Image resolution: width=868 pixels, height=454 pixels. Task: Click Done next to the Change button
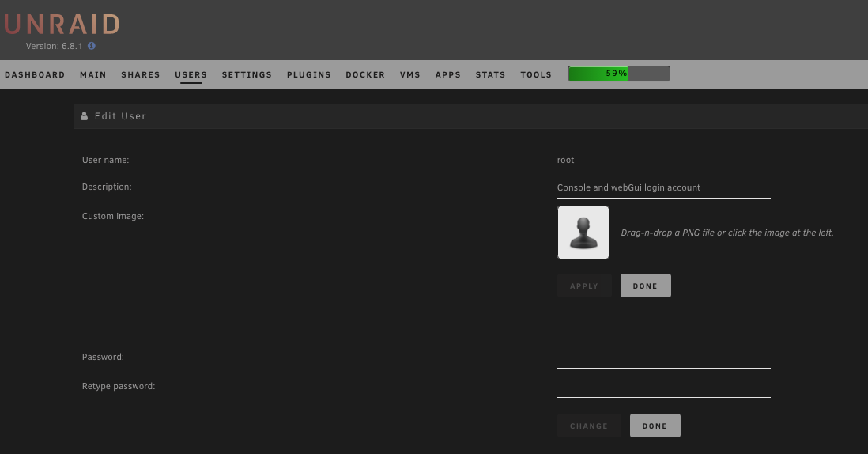point(655,426)
